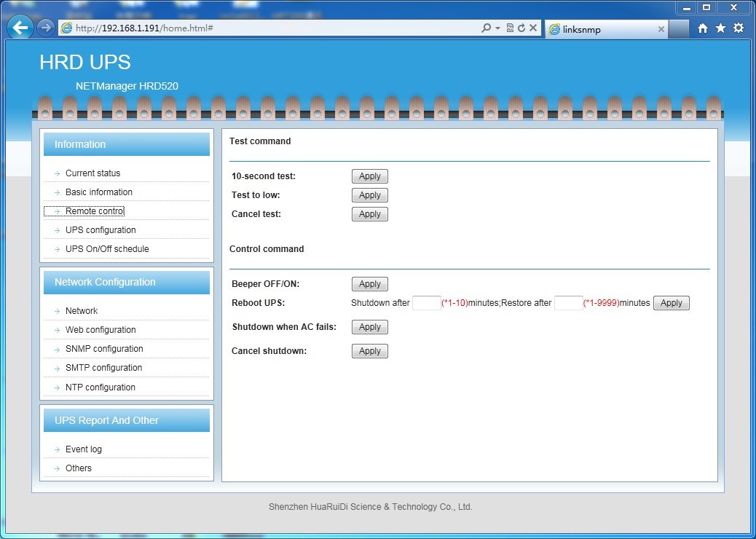Click the Restore after minutes field
The image size is (756, 539).
coord(568,303)
